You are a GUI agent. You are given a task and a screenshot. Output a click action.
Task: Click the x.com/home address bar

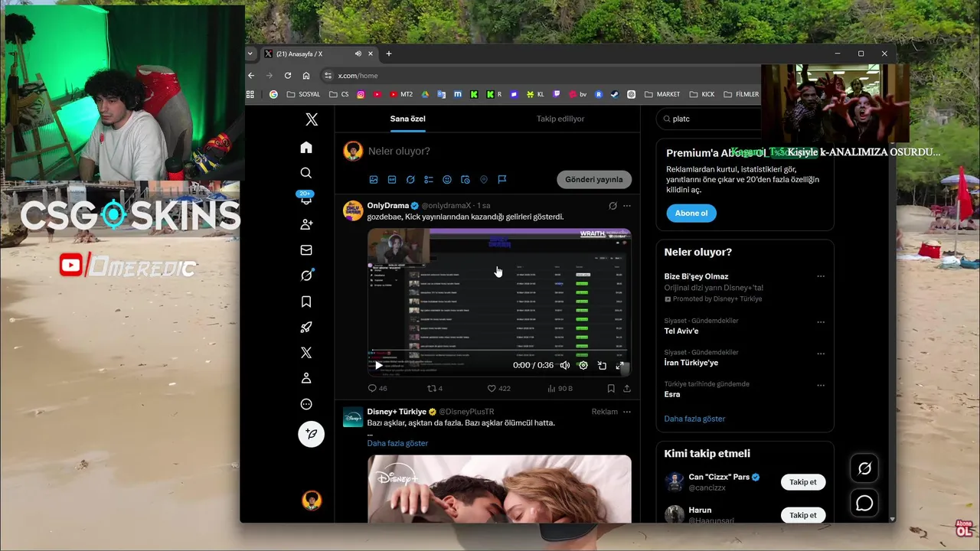pos(358,76)
